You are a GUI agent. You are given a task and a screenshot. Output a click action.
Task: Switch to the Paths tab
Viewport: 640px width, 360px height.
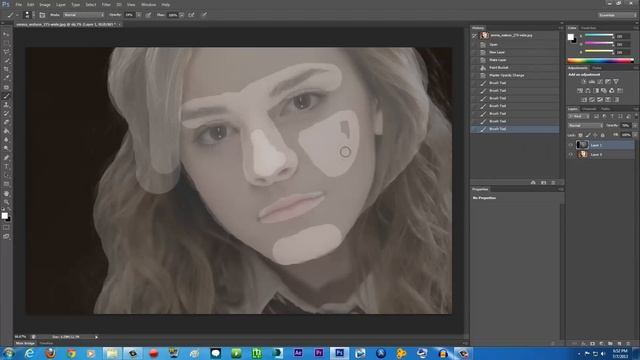tap(605, 109)
